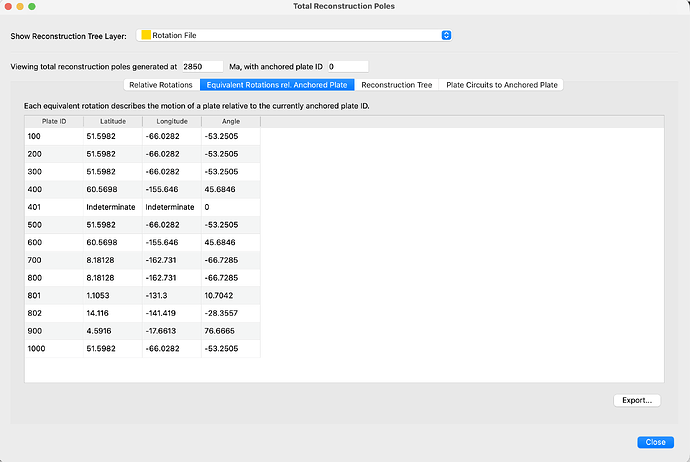Select Equivalent Rotations rel. Anchored Plate tab

tap(277, 85)
